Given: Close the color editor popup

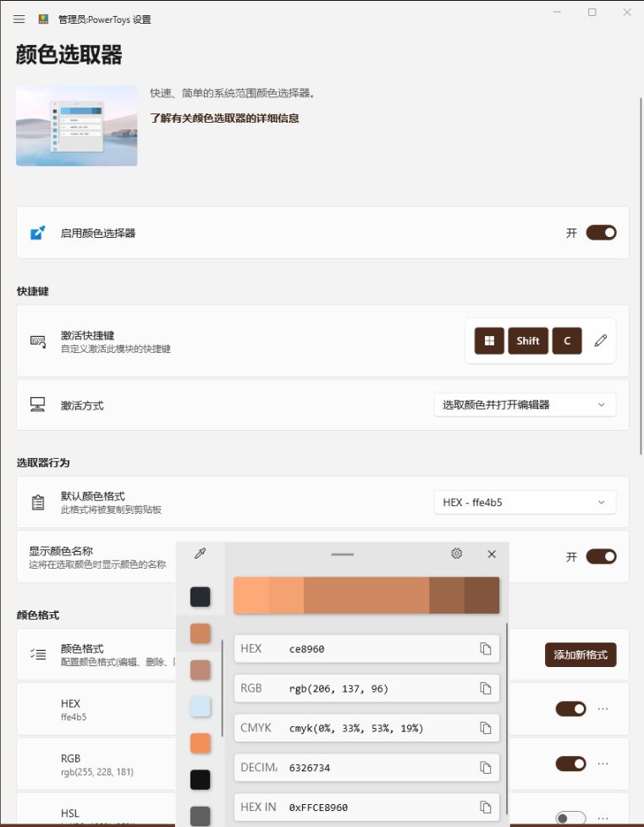Looking at the screenshot, I should tap(492, 554).
